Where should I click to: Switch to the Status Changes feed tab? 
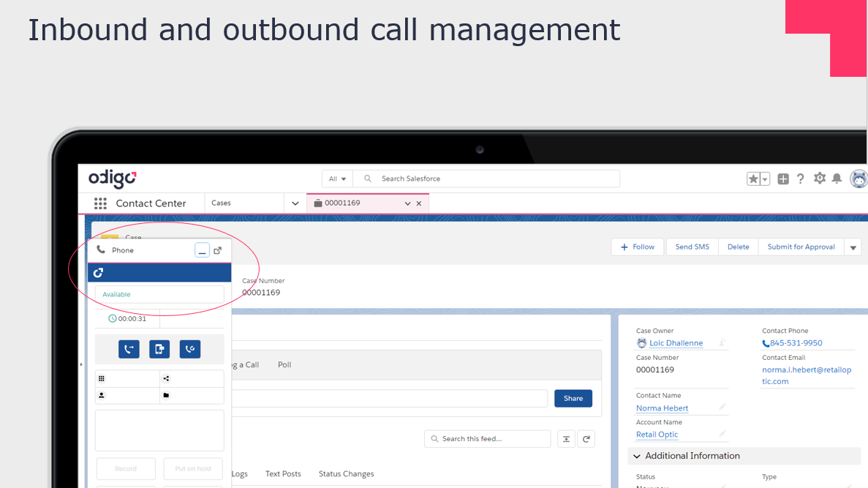[x=346, y=473]
